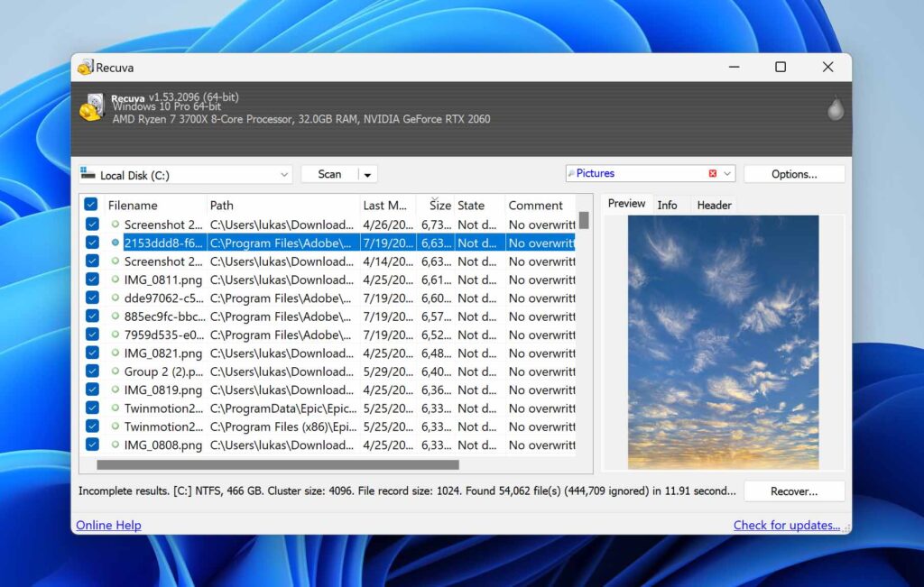
Task: Click the water-drop icon in the banner
Action: [x=835, y=107]
